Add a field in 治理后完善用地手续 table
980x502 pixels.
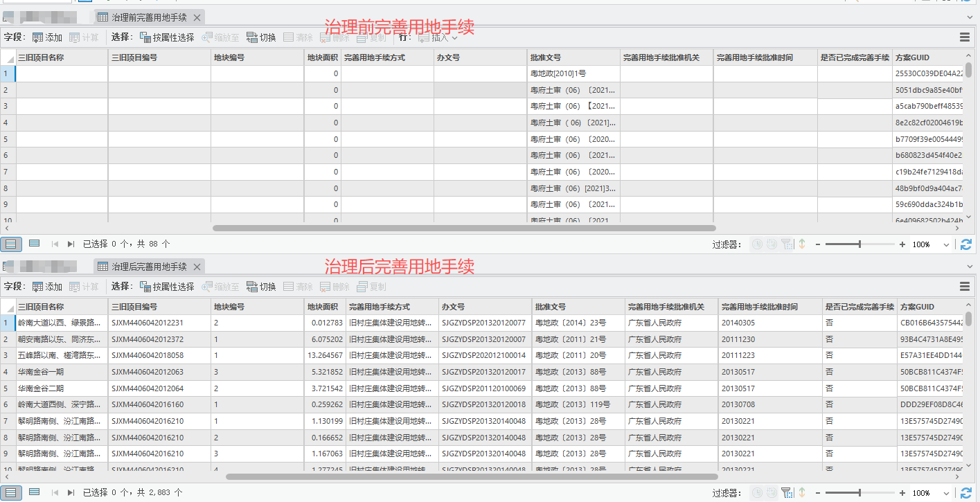[x=47, y=287]
